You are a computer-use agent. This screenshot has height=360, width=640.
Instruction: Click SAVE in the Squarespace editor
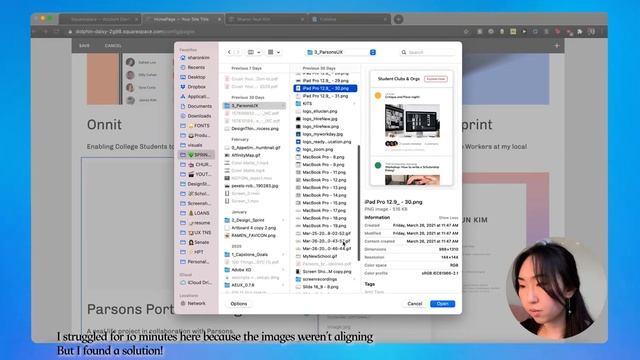coord(84,46)
